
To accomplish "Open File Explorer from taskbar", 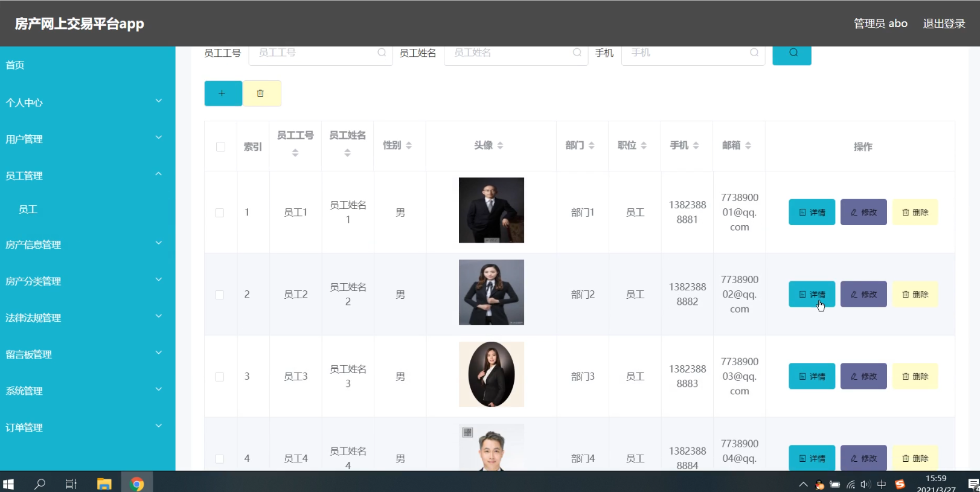I will (x=104, y=484).
